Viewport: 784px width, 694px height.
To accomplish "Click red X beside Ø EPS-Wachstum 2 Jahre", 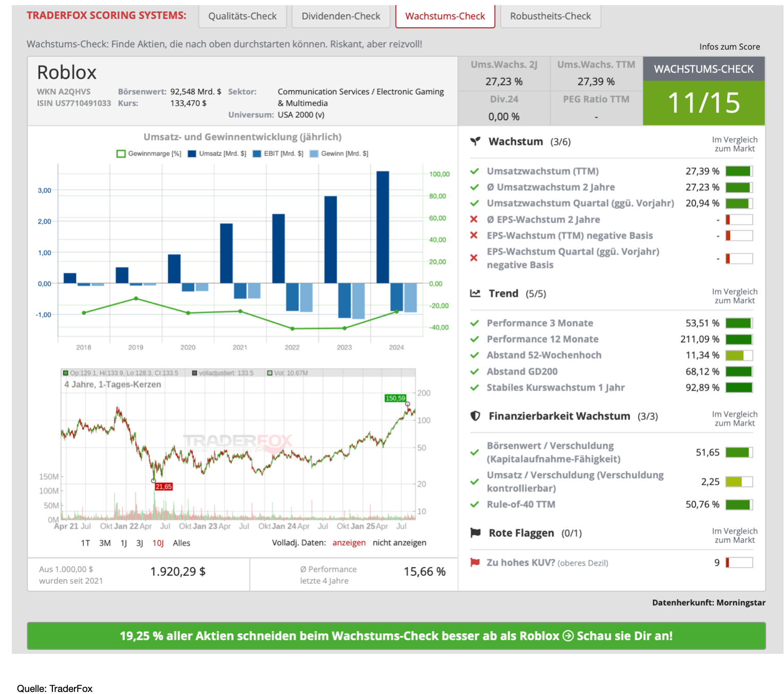I will (x=474, y=220).
